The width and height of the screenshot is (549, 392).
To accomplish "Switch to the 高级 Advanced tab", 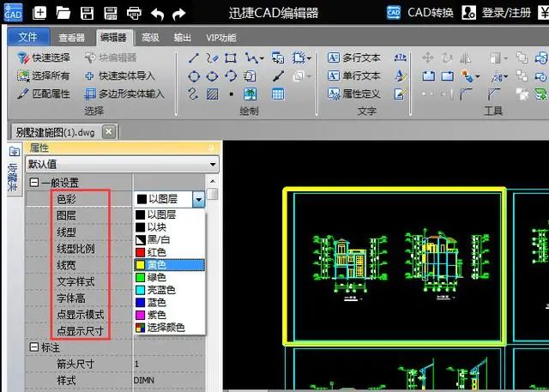I will click(x=150, y=38).
